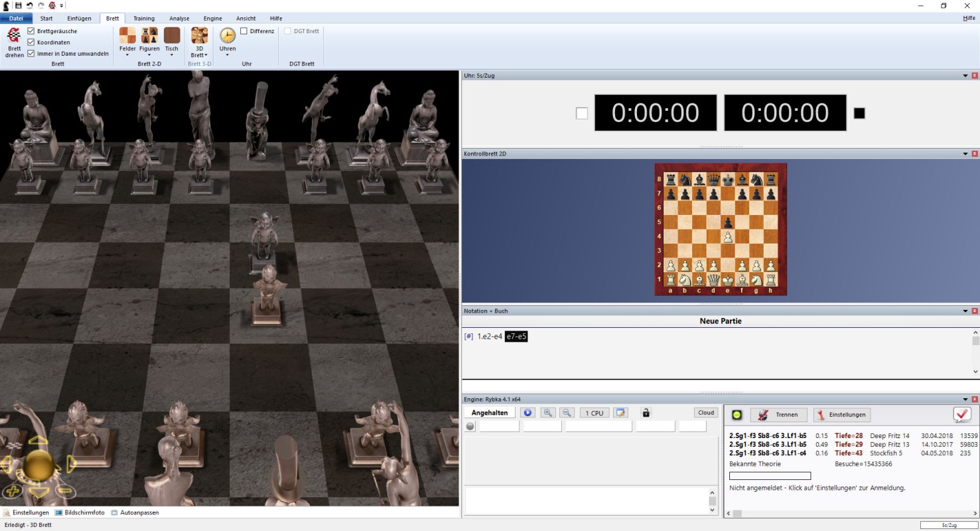Click the redo arrow in quick access toolbar
Image resolution: width=980 pixels, height=531 pixels.
tap(40, 5)
